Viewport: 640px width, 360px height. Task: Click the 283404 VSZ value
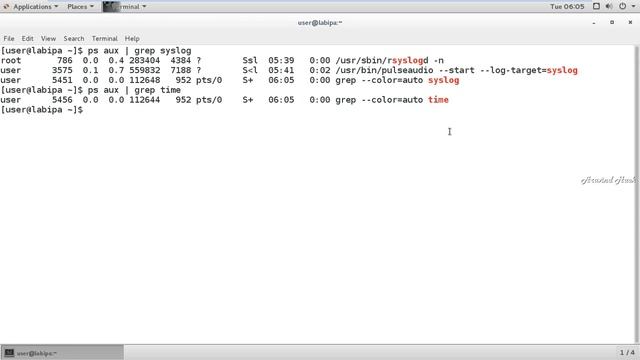pos(144,60)
